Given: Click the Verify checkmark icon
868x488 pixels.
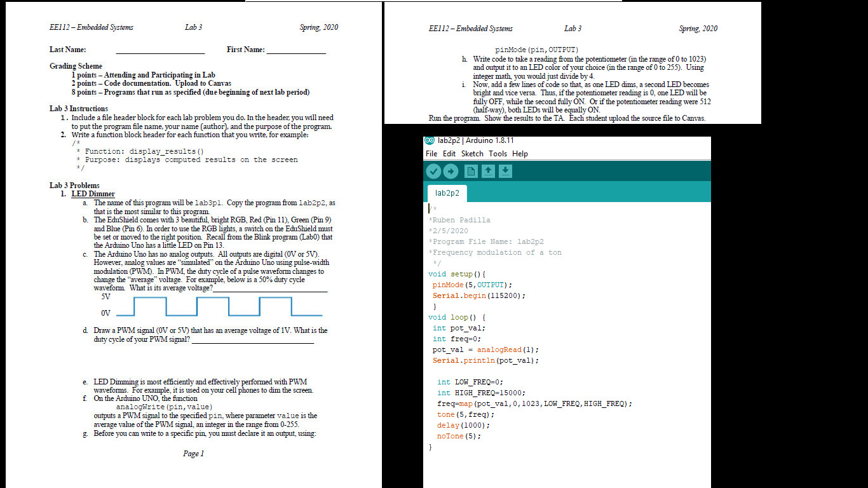Looking at the screenshot, I should click(433, 171).
